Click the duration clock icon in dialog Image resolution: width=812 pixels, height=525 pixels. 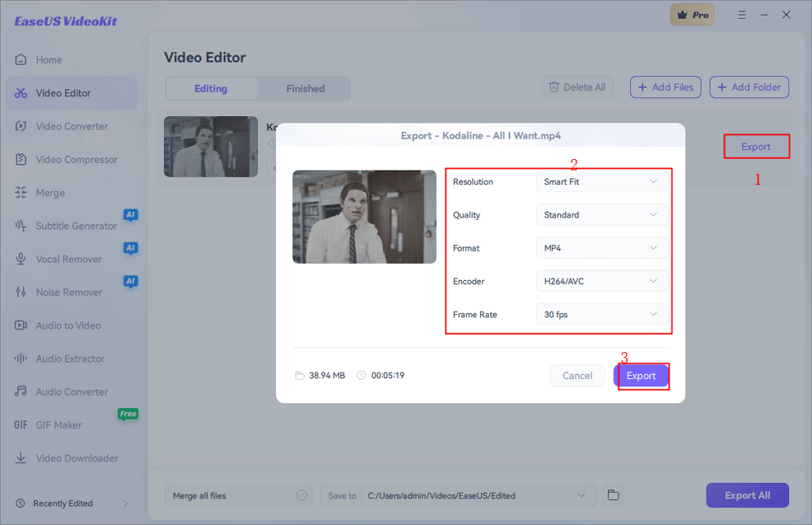pyautogui.click(x=361, y=376)
